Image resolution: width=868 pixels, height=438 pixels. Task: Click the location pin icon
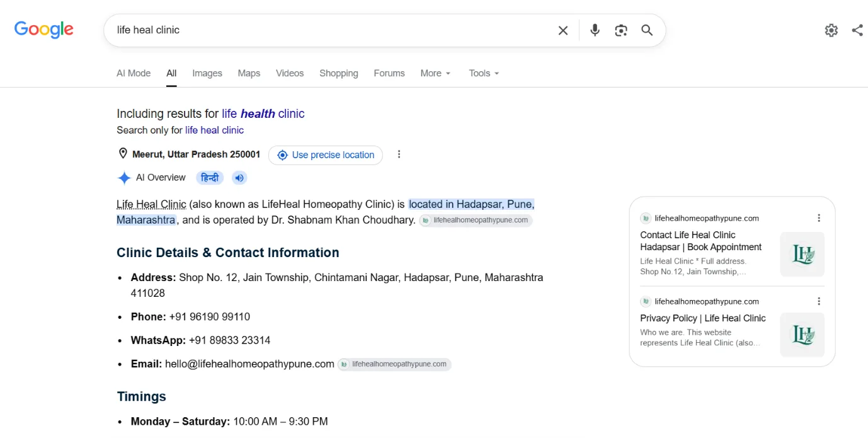click(x=123, y=154)
